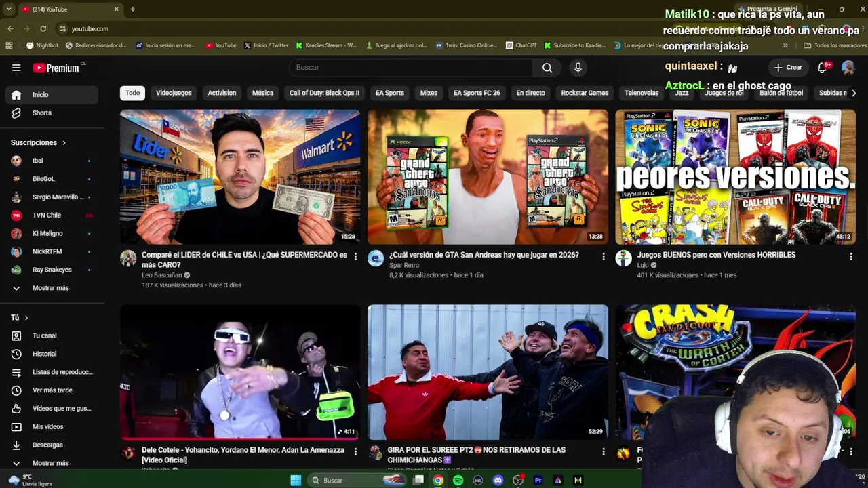The height and width of the screenshot is (488, 868).
Task: Reload the page in Chrome
Action: pyautogui.click(x=43, y=28)
